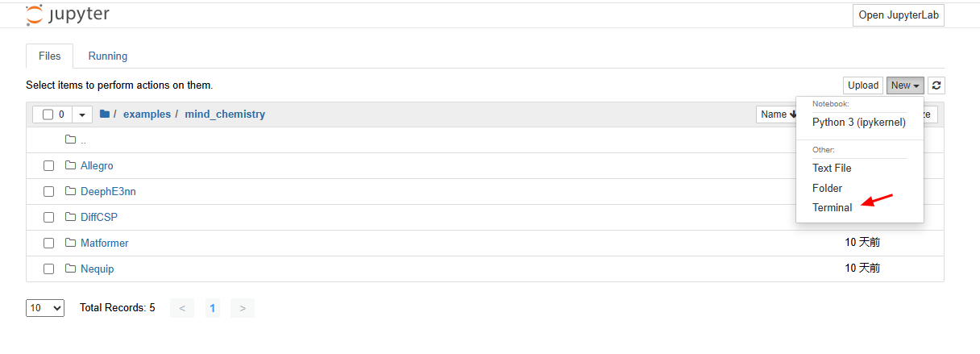Refresh the file list with reload icon
This screenshot has width=980, height=354.
[x=936, y=85]
